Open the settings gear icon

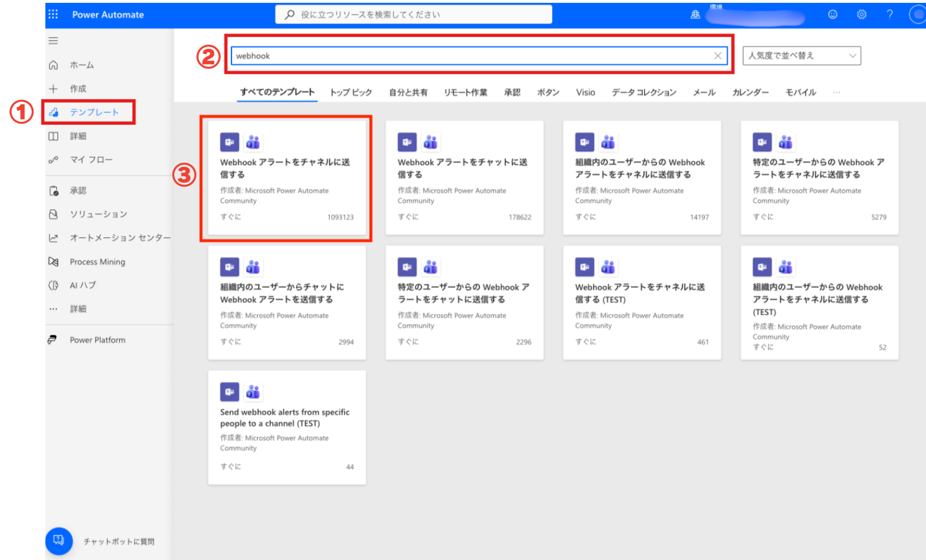click(861, 15)
